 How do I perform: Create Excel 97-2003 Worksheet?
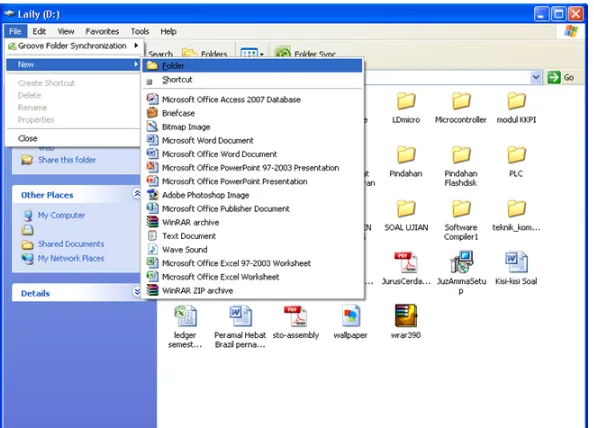coord(252,263)
